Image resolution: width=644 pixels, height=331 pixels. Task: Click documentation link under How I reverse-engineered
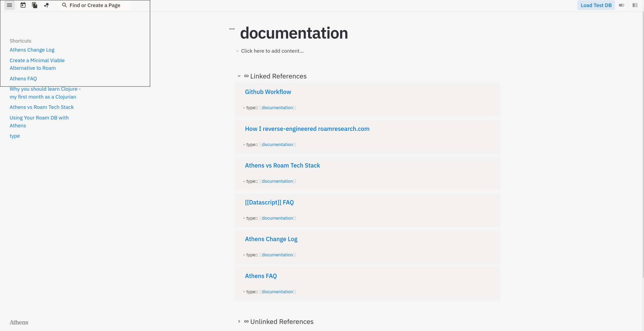[x=277, y=144]
